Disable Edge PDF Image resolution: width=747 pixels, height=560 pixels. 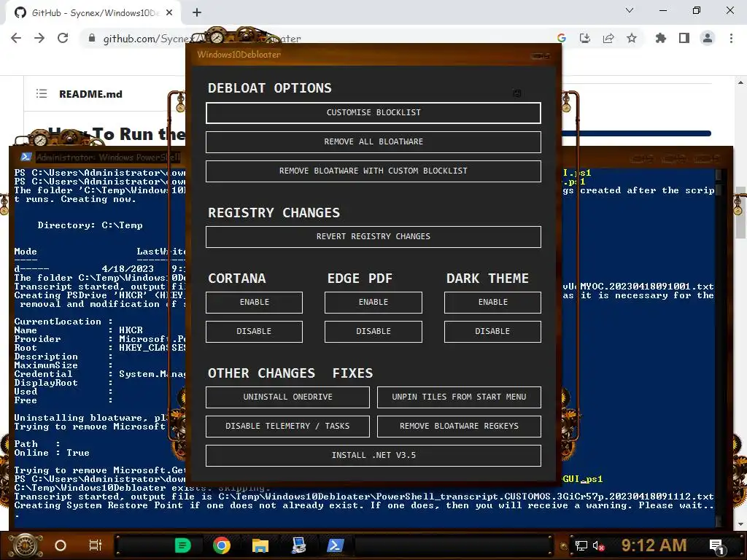coord(373,332)
